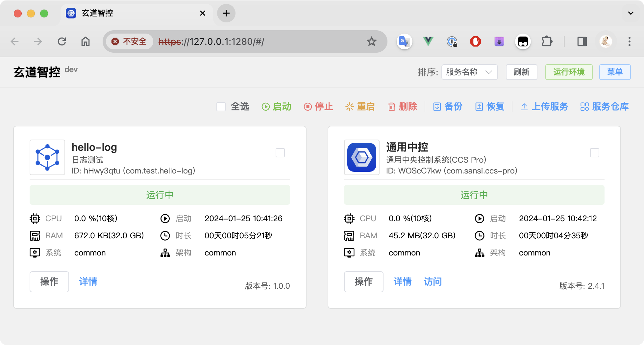Open the red hand ad-blocker extension
Screen dimensions: 644x345
click(476, 41)
